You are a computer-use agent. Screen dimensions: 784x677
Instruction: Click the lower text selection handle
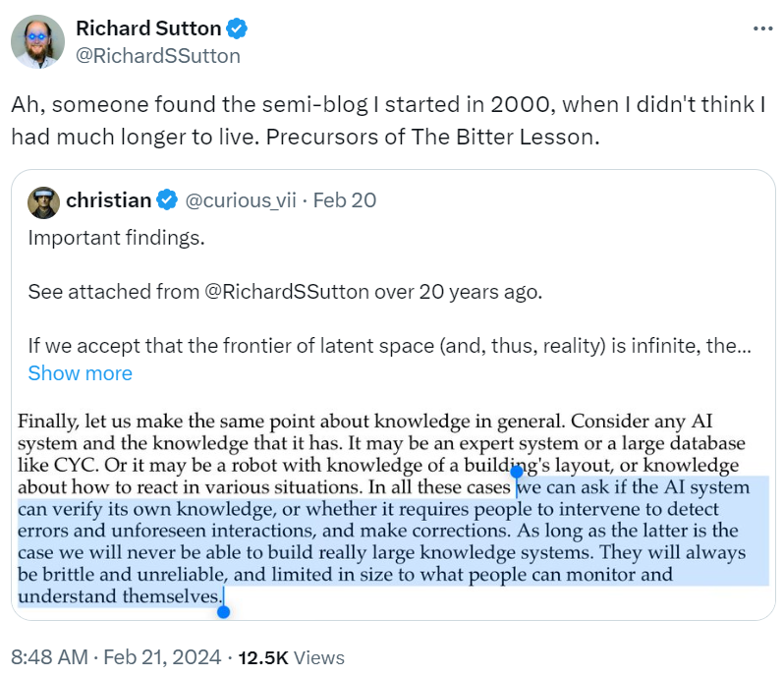point(223,611)
